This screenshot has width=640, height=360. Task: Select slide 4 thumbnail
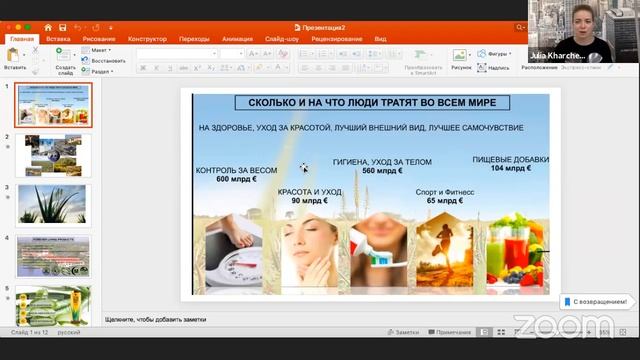[53, 256]
